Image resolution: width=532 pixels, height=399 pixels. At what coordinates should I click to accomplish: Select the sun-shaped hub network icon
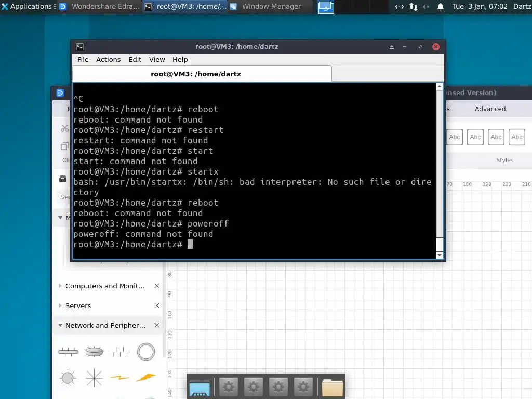point(68,378)
